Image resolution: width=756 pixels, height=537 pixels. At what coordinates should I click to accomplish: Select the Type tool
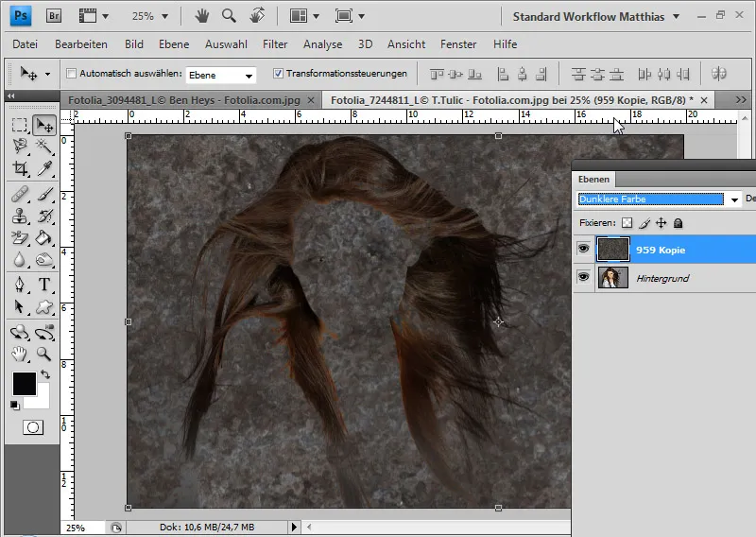[44, 285]
